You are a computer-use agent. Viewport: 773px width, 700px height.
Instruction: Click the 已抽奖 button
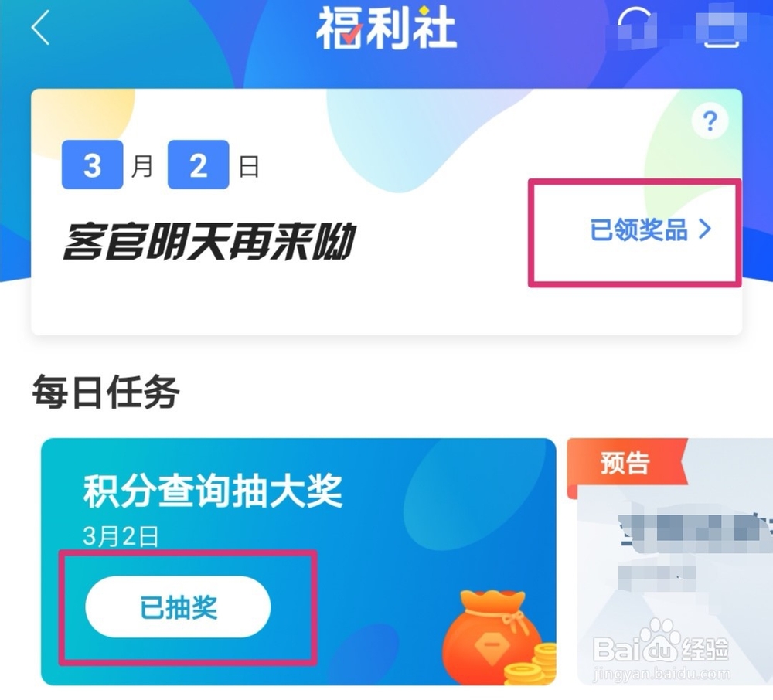(x=178, y=607)
